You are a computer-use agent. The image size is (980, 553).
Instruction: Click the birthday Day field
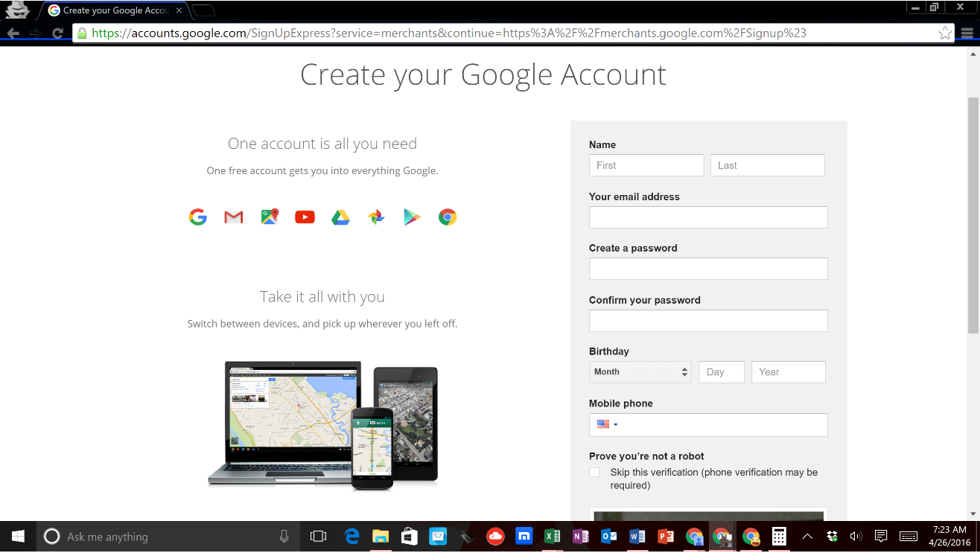722,372
